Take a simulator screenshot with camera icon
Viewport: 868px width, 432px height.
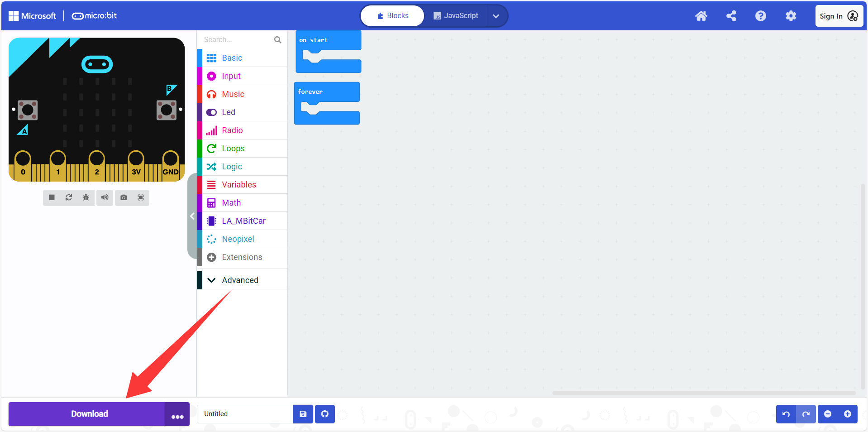(x=124, y=197)
